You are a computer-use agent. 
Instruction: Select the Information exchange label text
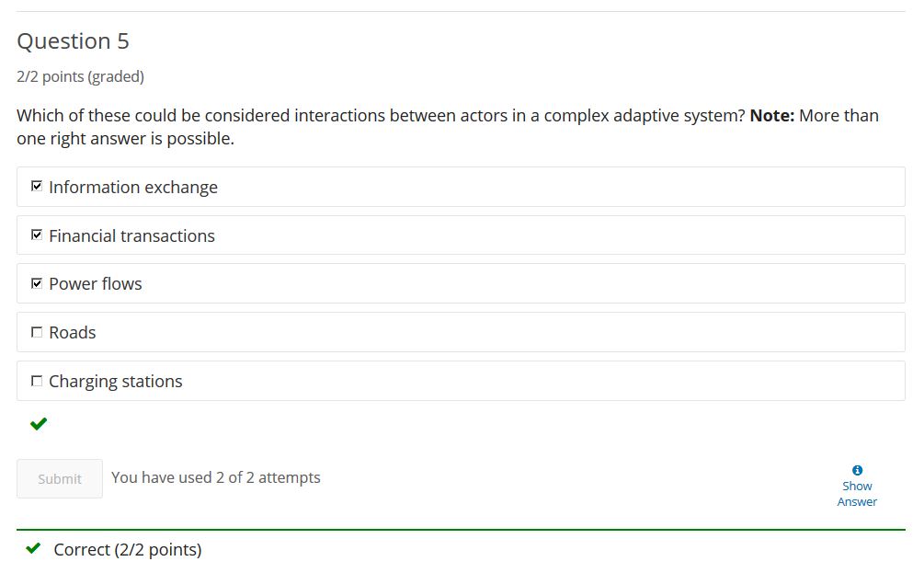133,187
